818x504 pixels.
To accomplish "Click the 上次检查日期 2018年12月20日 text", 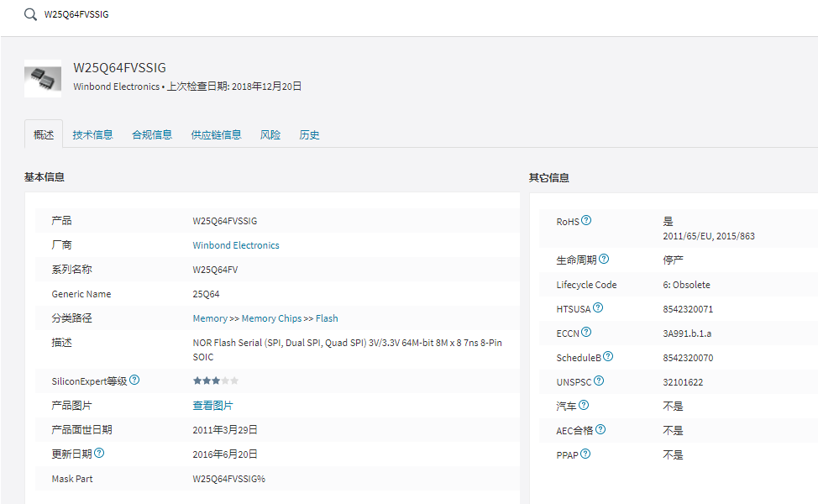I will [x=233, y=86].
